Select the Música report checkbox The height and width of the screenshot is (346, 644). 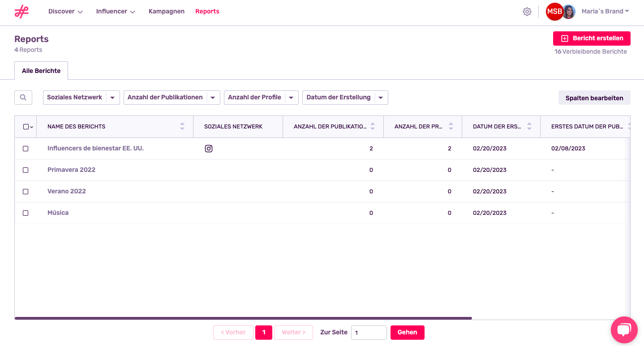[x=26, y=213]
